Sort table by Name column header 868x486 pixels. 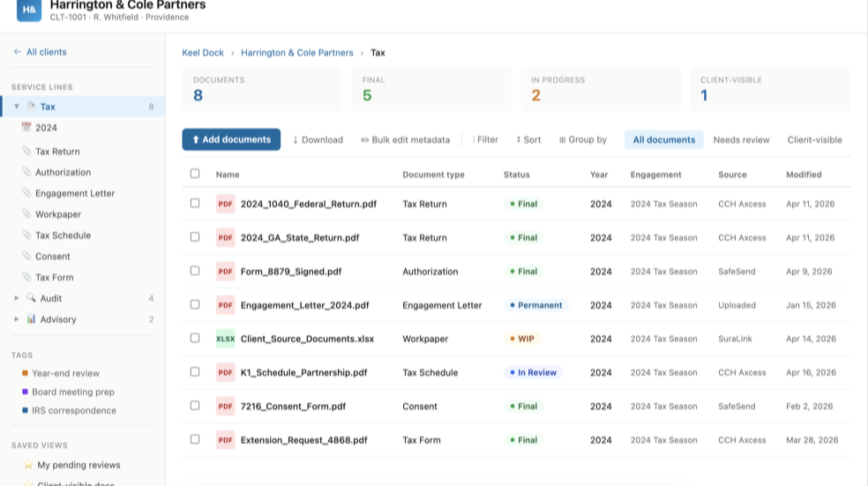[x=228, y=175]
